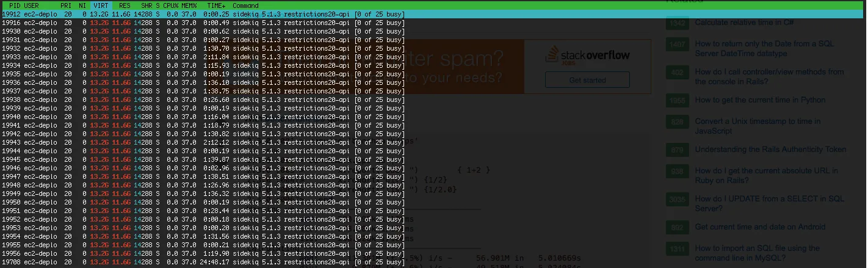
Task: Select process row with PID 19950
Action: [x=203, y=202]
